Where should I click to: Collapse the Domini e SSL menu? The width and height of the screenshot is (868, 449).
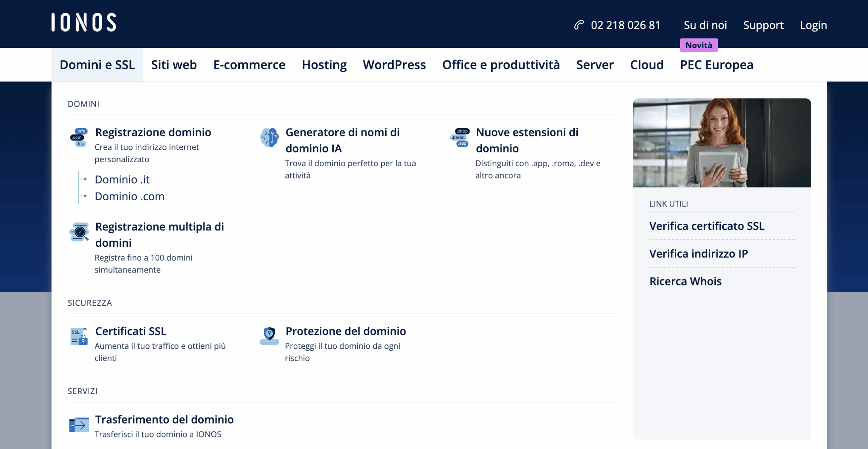pyautogui.click(x=97, y=65)
